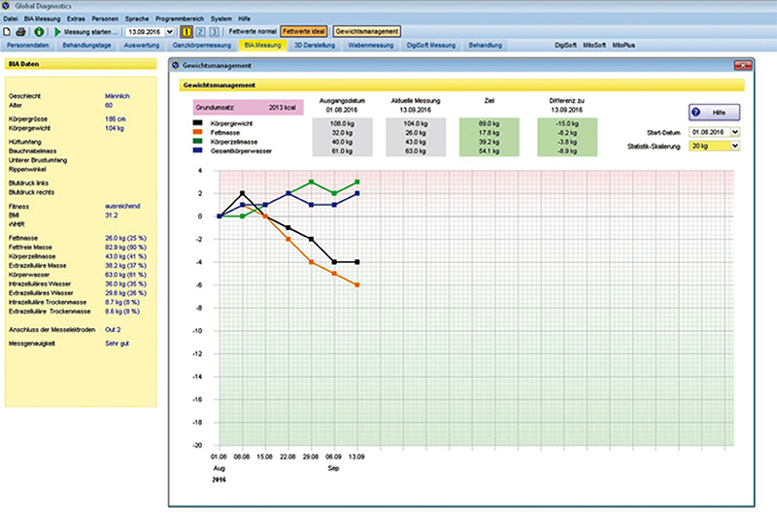Screen dimensions: 777x532
Task: Click the Ziel value 89.0 kg
Action: click(x=490, y=123)
